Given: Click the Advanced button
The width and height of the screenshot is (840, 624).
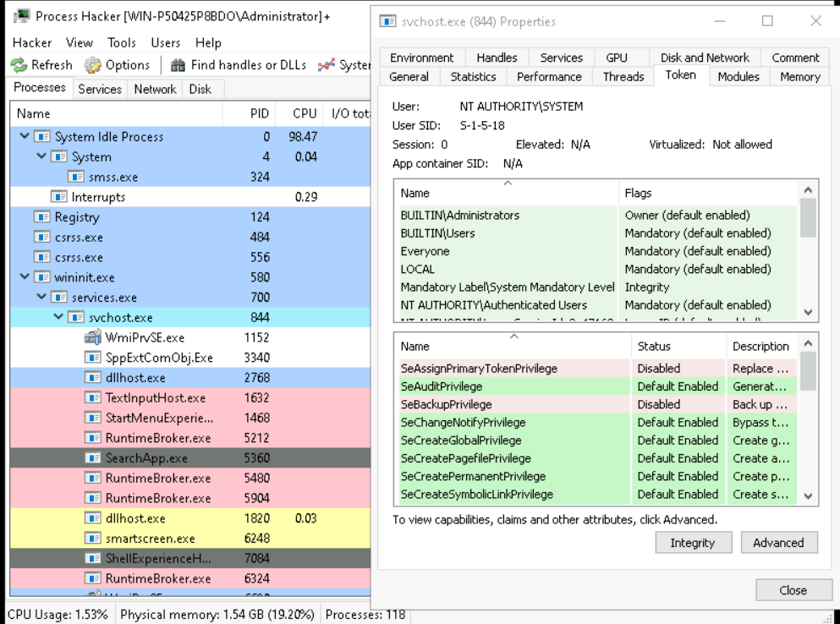Looking at the screenshot, I should (779, 543).
